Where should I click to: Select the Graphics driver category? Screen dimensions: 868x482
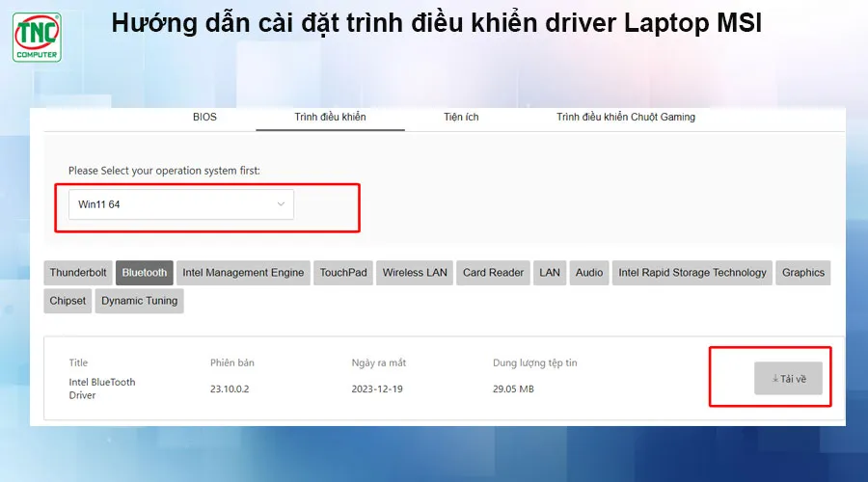pos(803,273)
